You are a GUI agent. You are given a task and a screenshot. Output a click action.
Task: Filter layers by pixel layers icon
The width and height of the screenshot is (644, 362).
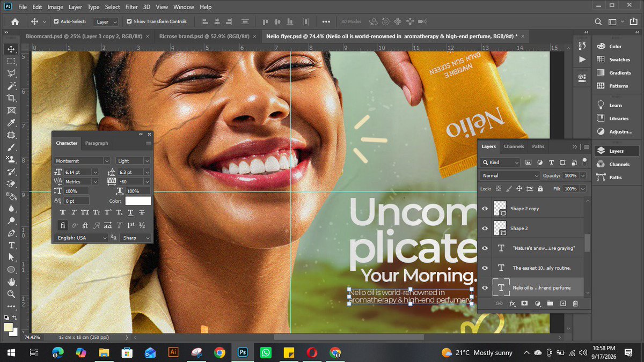pos(528,162)
